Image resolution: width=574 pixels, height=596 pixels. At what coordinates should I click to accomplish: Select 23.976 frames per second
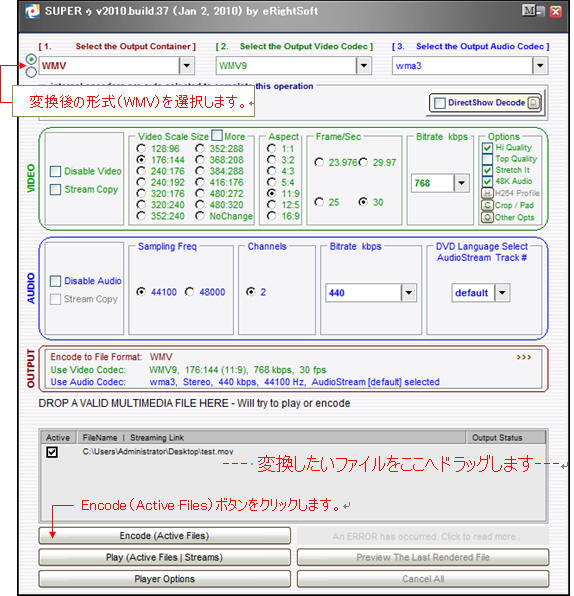319,163
